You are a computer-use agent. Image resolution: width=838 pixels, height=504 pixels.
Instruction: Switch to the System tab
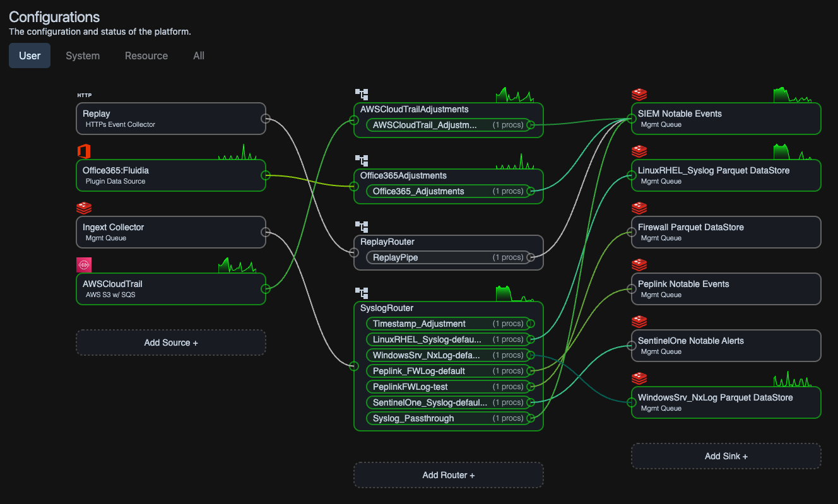(82, 56)
